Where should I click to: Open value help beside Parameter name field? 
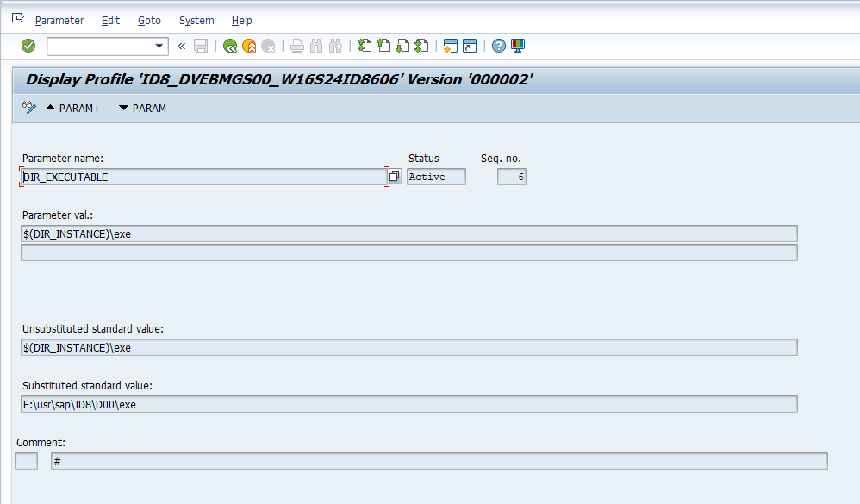(395, 177)
